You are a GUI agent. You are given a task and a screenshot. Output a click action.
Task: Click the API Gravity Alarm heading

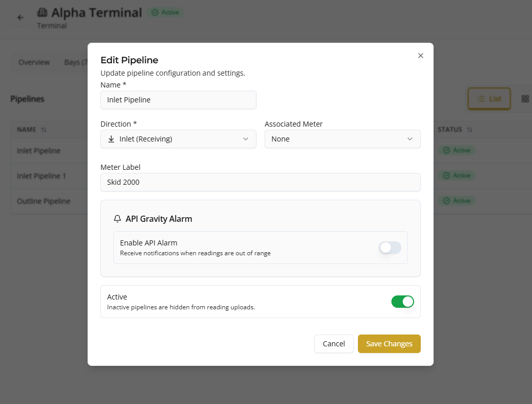tap(159, 219)
